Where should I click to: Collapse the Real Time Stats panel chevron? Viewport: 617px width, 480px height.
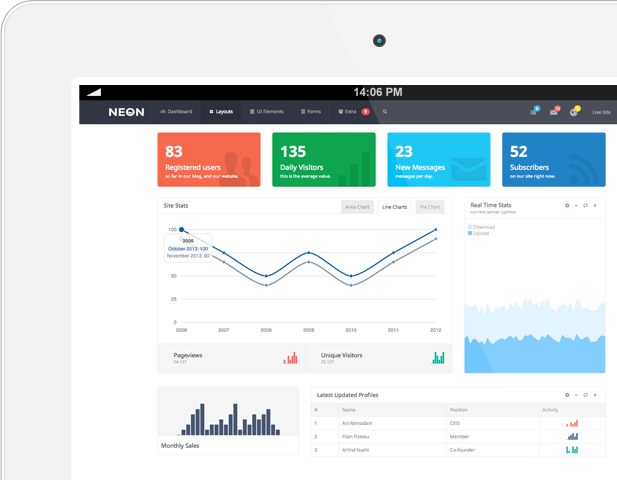(576, 205)
